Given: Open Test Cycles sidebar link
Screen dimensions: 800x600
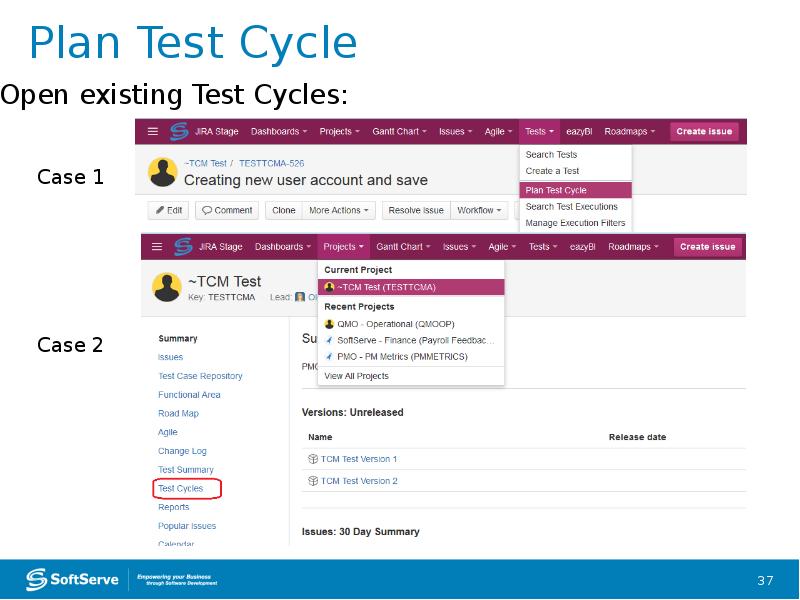Looking at the screenshot, I should tap(181, 489).
